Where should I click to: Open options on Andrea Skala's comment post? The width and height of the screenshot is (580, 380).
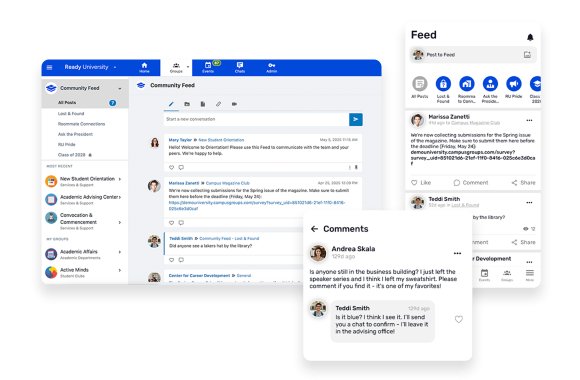[x=457, y=253]
